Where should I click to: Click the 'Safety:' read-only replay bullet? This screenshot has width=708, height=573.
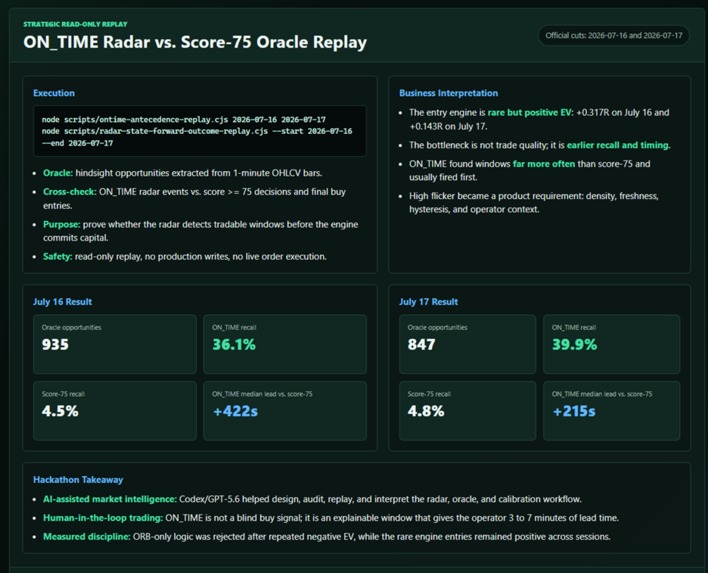click(x=185, y=256)
